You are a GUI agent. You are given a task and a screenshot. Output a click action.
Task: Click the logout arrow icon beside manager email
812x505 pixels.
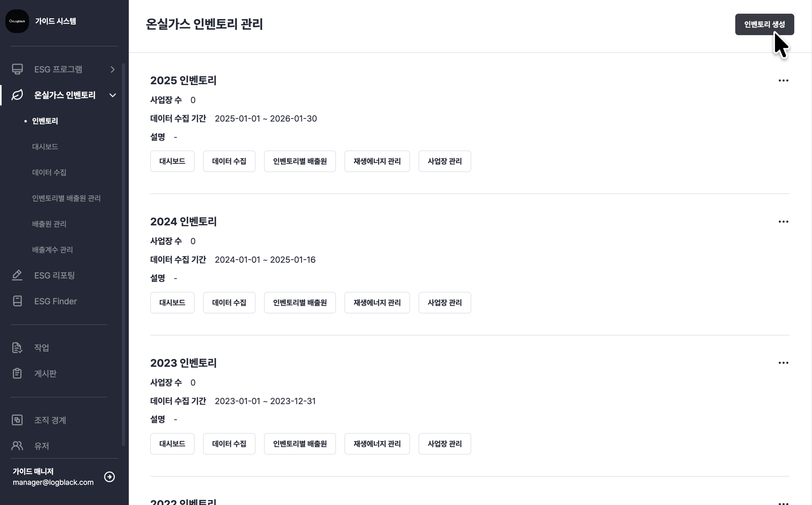pos(110,477)
